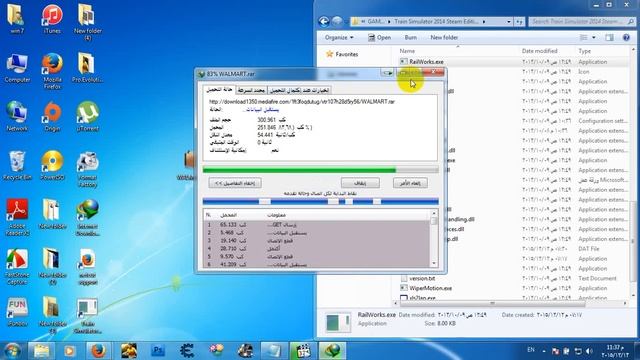This screenshot has width=640, height=360.
Task: Click New folder in the Explorer toolbar
Action: point(444,38)
